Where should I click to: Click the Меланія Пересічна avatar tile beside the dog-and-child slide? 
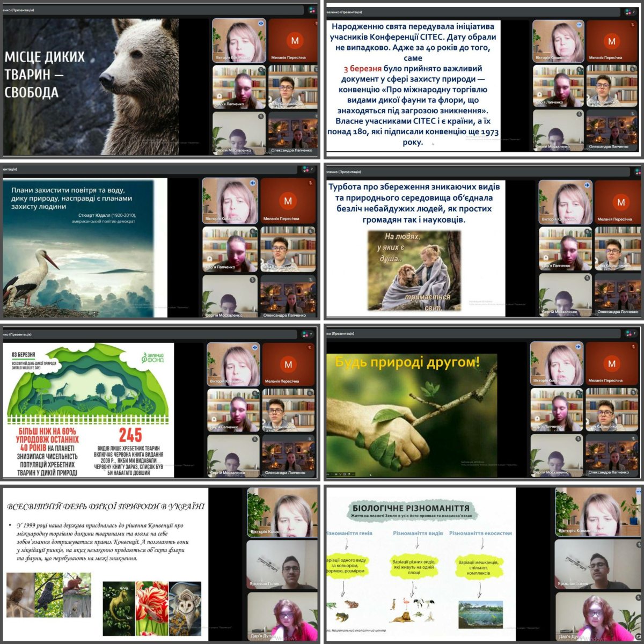coord(618,202)
